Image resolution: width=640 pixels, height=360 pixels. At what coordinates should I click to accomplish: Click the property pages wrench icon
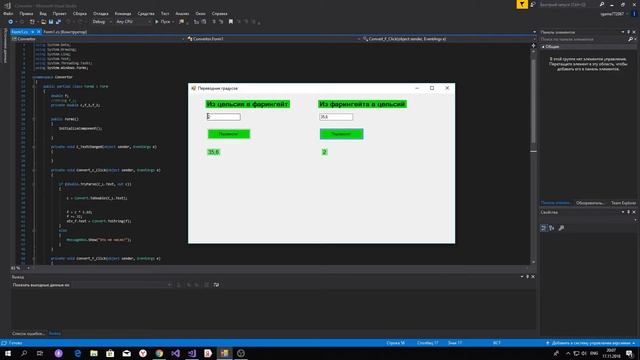click(562, 228)
